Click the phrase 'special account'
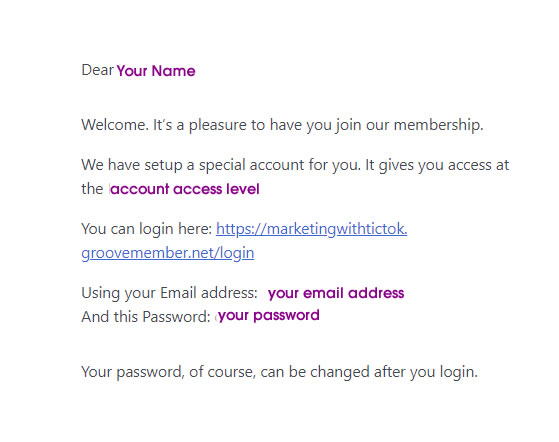Viewport: 559px width, 442px height. coord(252,165)
